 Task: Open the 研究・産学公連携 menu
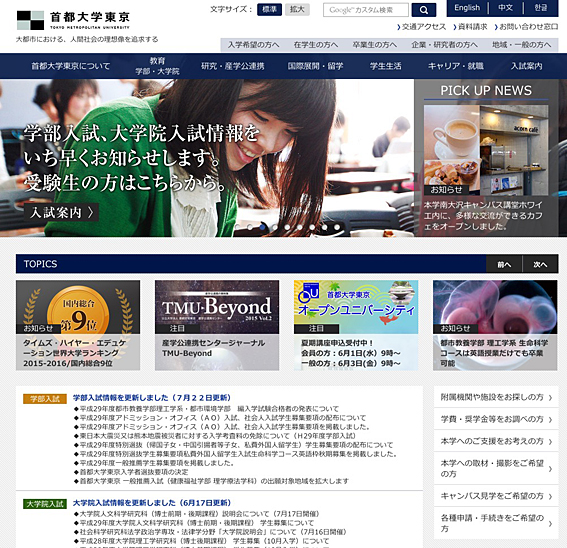tap(233, 66)
